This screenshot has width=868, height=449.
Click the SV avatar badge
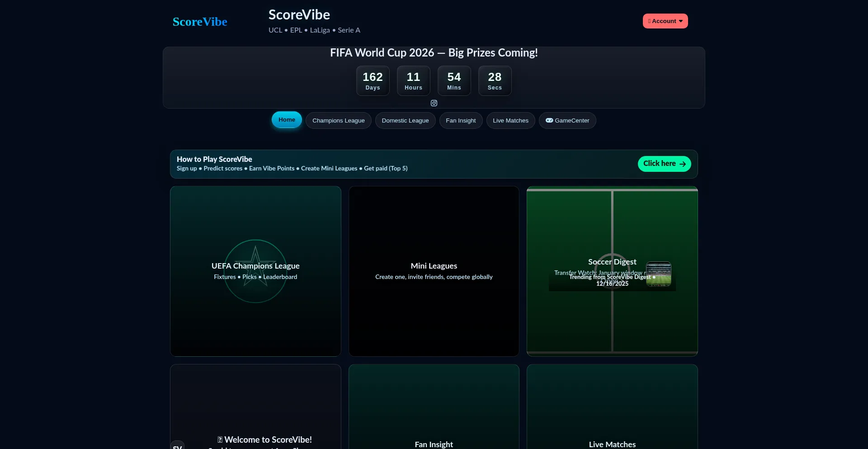177,445
